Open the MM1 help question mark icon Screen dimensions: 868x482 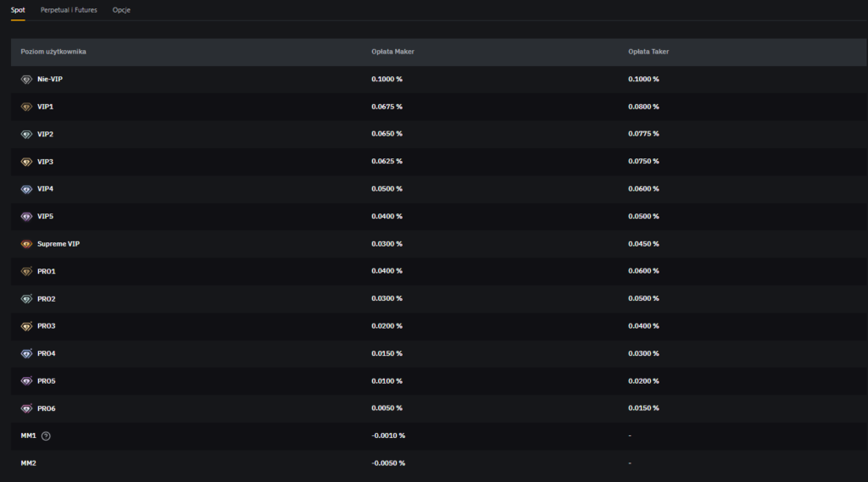pos(46,435)
